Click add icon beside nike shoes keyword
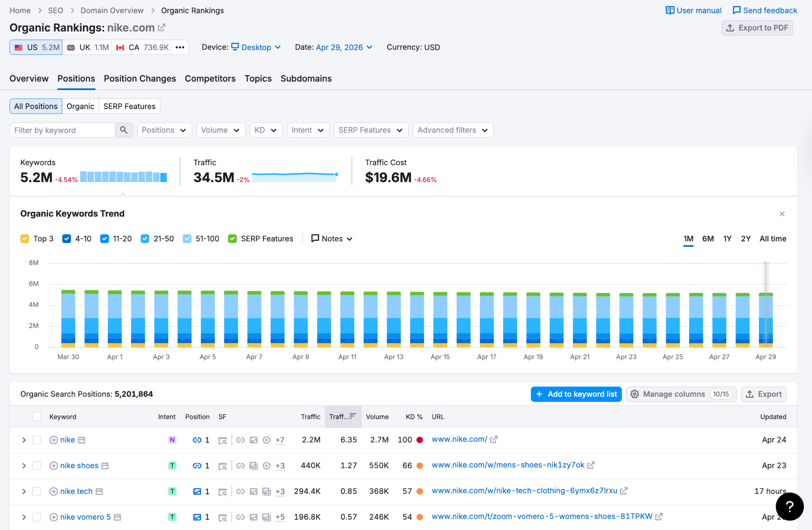Screen dimensions: 812x530 54,466
